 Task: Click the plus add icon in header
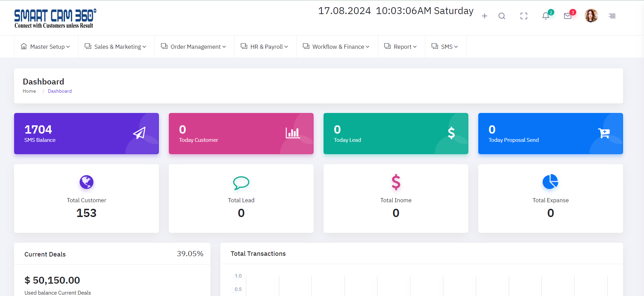click(x=484, y=16)
